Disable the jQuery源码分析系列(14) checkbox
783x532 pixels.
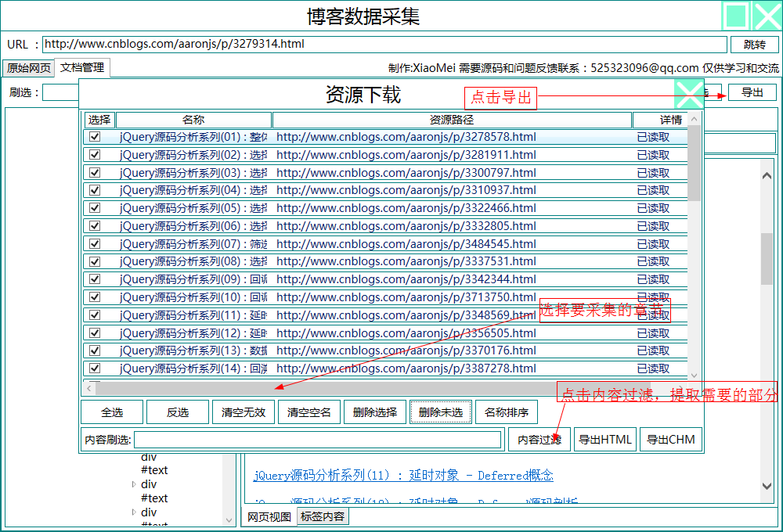[x=95, y=368]
